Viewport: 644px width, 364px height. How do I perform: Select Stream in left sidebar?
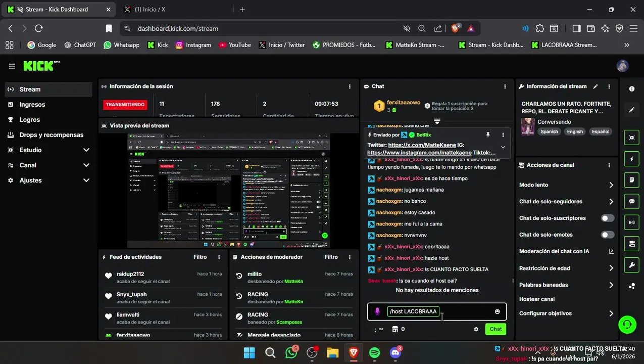tap(48, 89)
